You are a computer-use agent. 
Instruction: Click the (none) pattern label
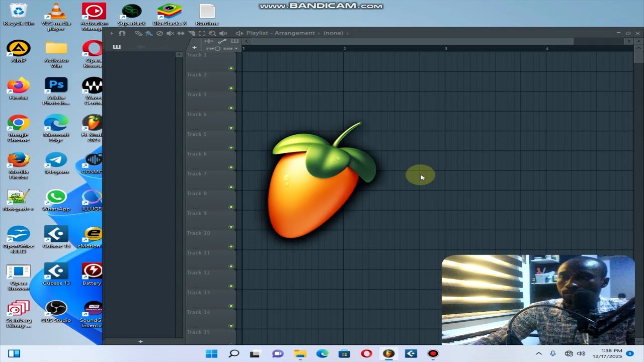pos(333,33)
